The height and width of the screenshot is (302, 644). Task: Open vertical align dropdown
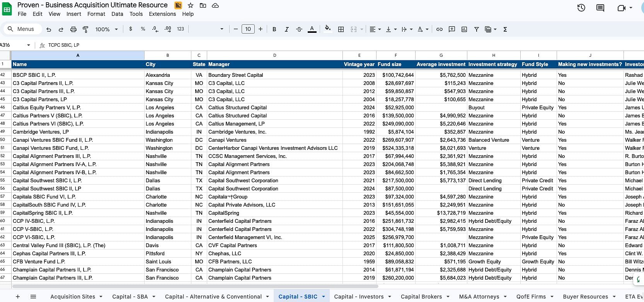391,29
